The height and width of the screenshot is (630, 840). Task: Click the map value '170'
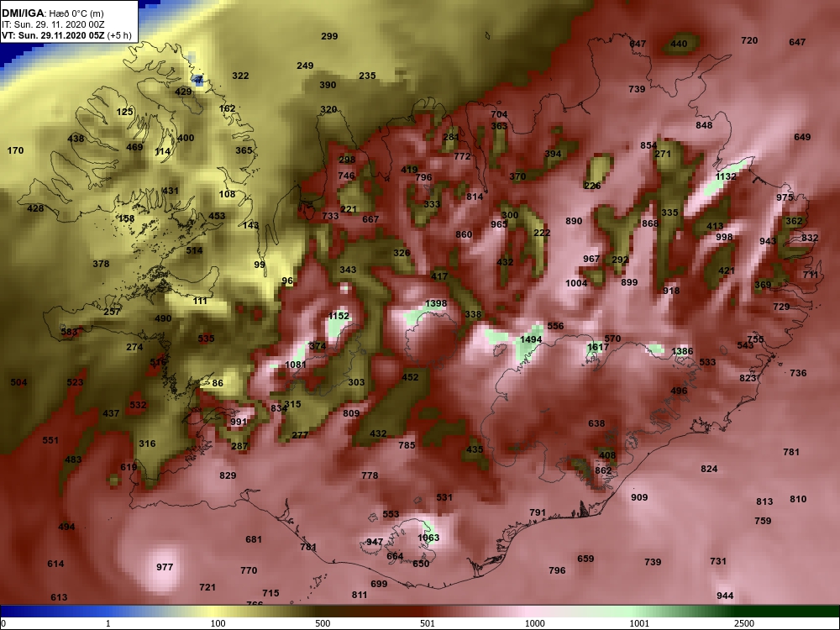pyautogui.click(x=15, y=150)
